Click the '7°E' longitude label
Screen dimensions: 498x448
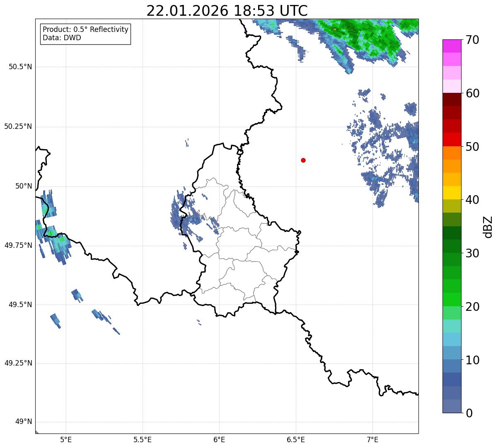pyautogui.click(x=373, y=439)
